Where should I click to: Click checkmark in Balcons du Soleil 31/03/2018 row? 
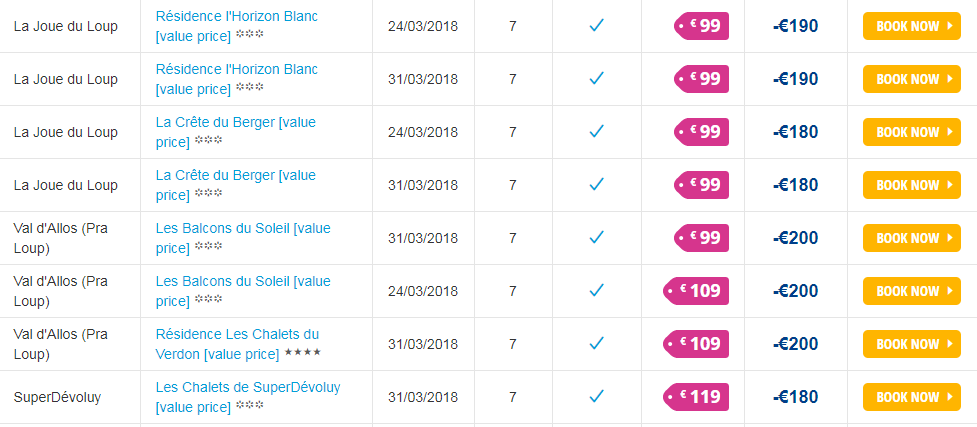(x=597, y=237)
